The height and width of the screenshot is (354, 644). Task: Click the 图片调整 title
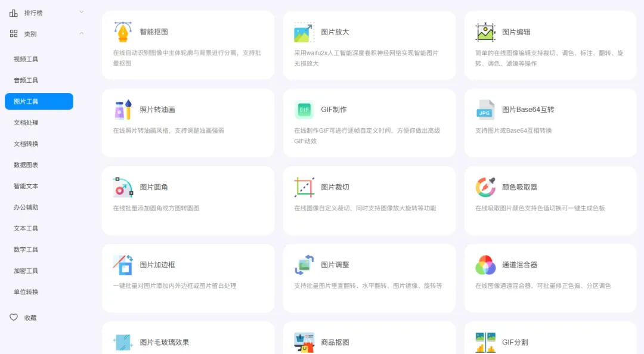[x=335, y=265]
